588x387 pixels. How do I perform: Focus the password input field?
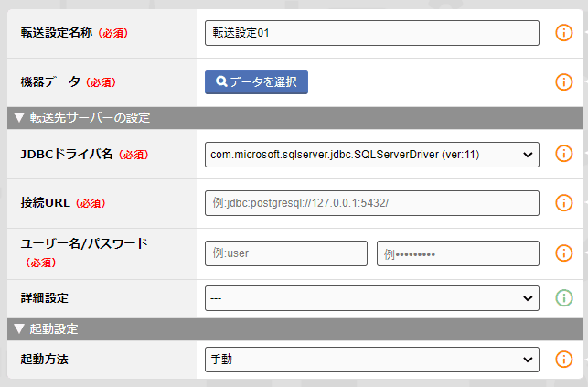[458, 253]
